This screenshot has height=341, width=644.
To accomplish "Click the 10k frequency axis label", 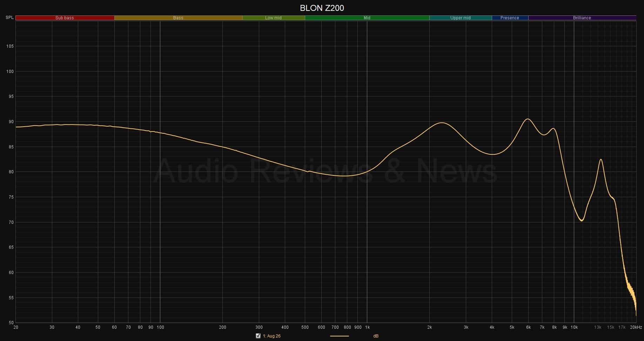I will (x=574, y=327).
